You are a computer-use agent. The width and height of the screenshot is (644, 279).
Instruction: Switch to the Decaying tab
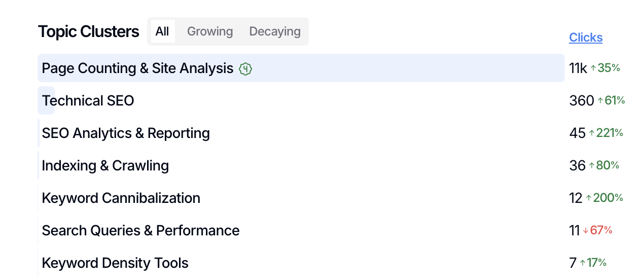click(275, 31)
